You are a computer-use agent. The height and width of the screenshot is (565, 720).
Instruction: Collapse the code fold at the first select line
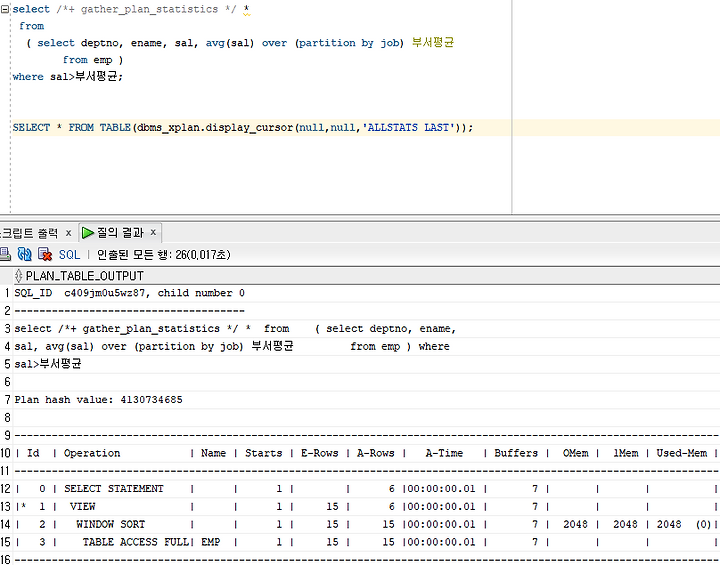(5, 9)
